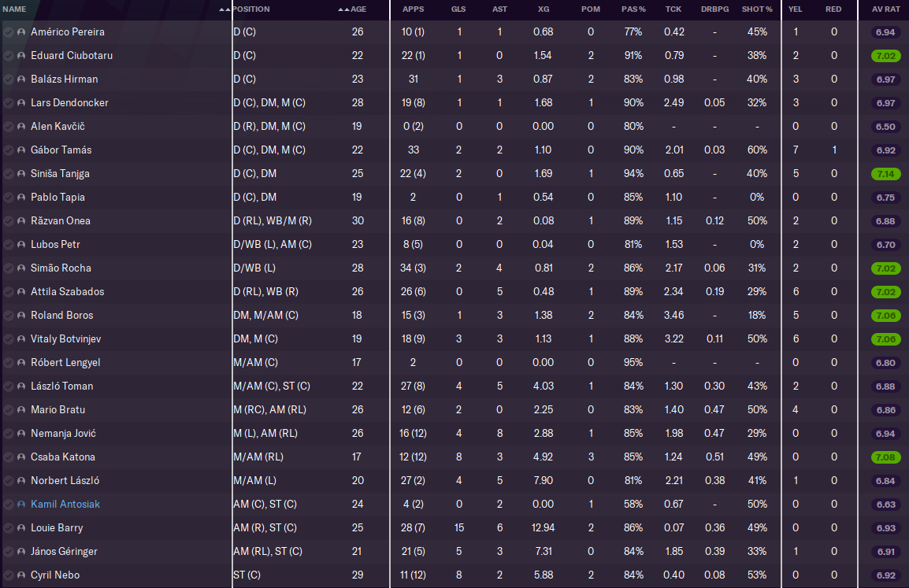
Task: Open the person icon for Cyril Nebo
Action: [21, 575]
